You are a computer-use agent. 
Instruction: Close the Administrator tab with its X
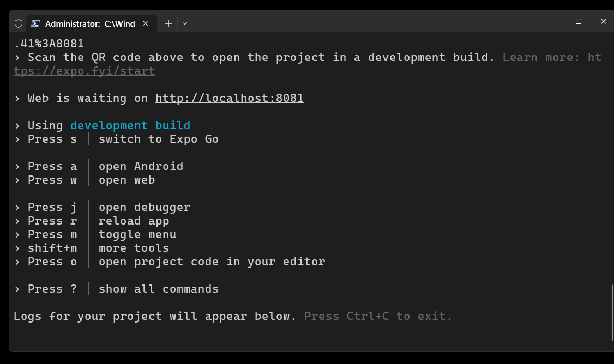(145, 23)
